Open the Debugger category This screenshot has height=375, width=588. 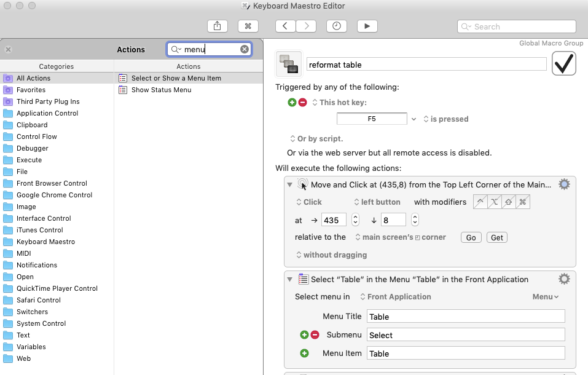pyautogui.click(x=57, y=148)
